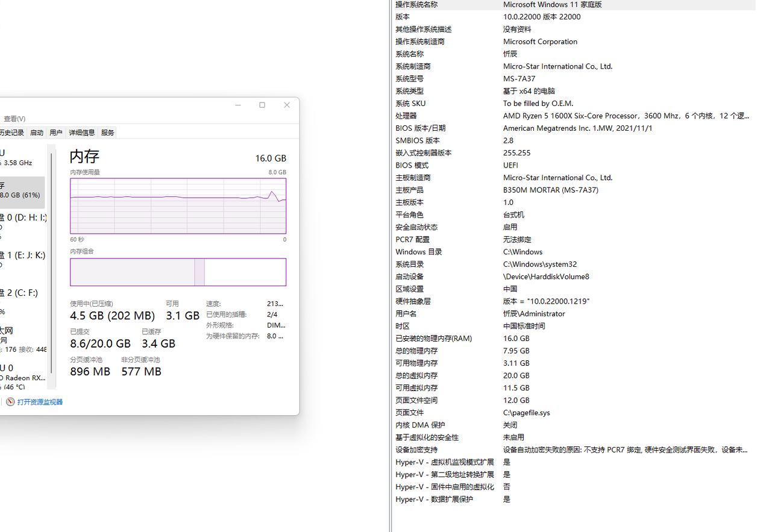Select the AMD Ryzen 5 1600X processor value

[626, 116]
